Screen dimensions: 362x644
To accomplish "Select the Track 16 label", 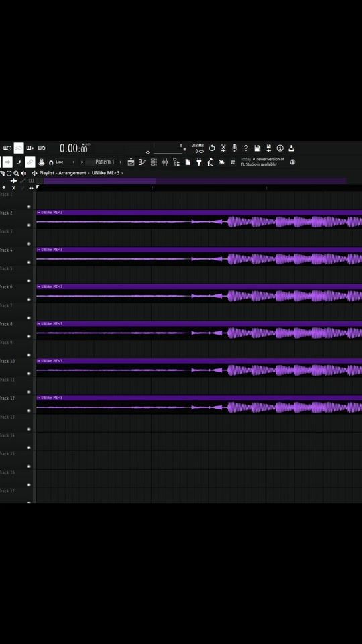I will (7, 472).
